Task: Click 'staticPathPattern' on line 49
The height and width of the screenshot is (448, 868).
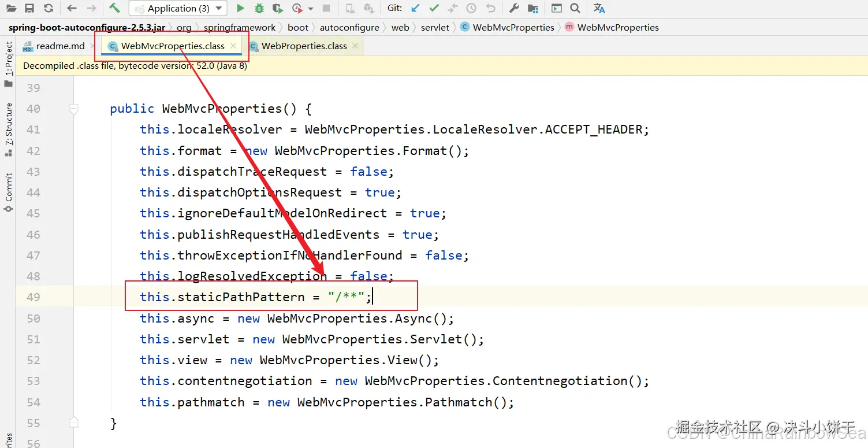Action: pyautogui.click(x=241, y=297)
